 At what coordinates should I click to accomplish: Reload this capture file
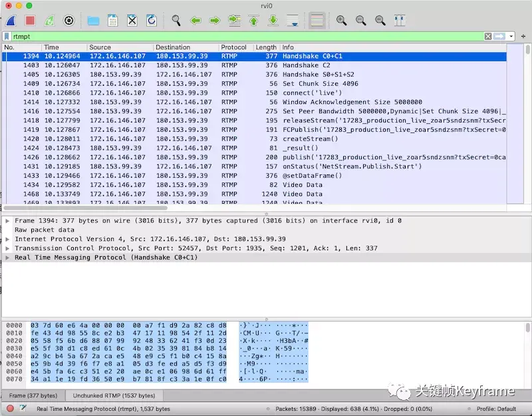(152, 21)
